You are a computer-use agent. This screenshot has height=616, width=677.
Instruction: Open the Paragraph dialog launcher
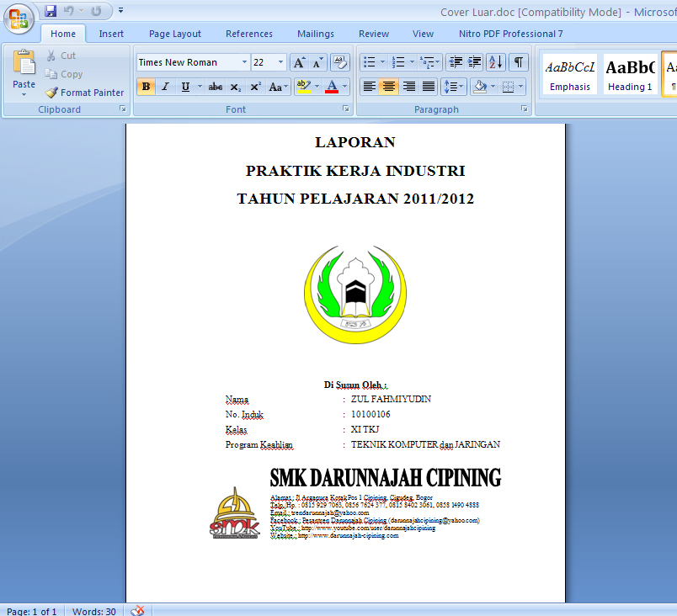pyautogui.click(x=525, y=109)
